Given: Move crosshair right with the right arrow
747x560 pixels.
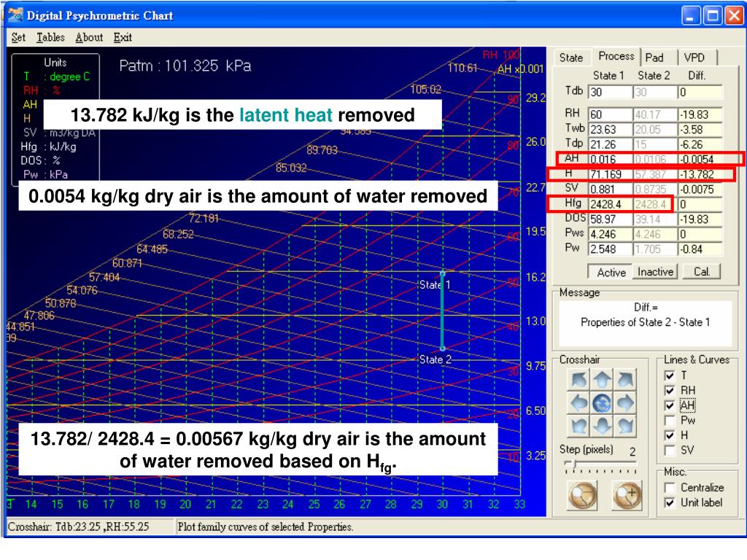Looking at the screenshot, I should [x=625, y=403].
